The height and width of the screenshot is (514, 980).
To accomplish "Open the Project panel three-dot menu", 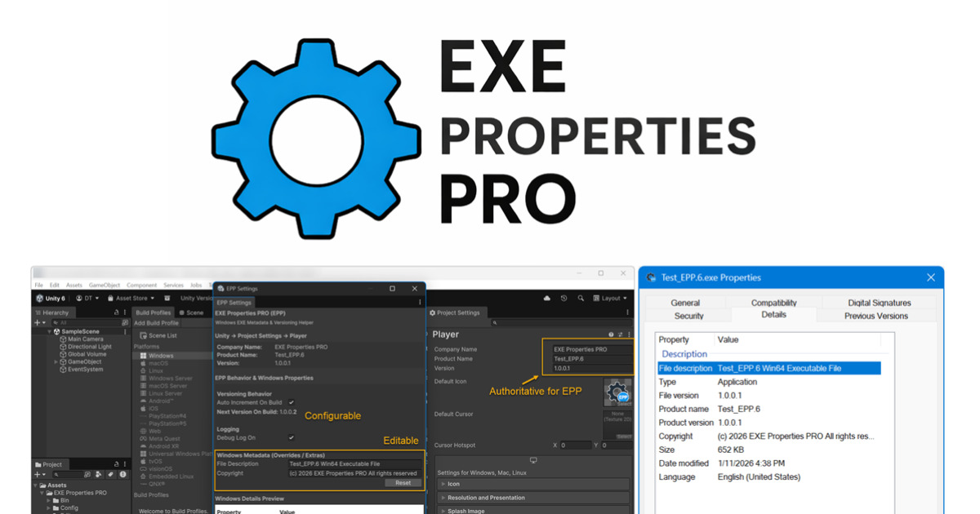I will (125, 464).
